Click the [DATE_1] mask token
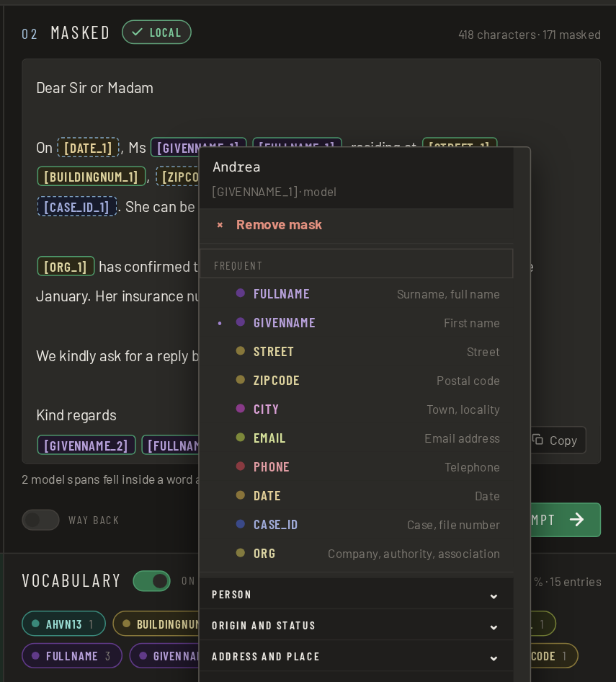Image resolution: width=616 pixels, height=682 pixels. 88,148
